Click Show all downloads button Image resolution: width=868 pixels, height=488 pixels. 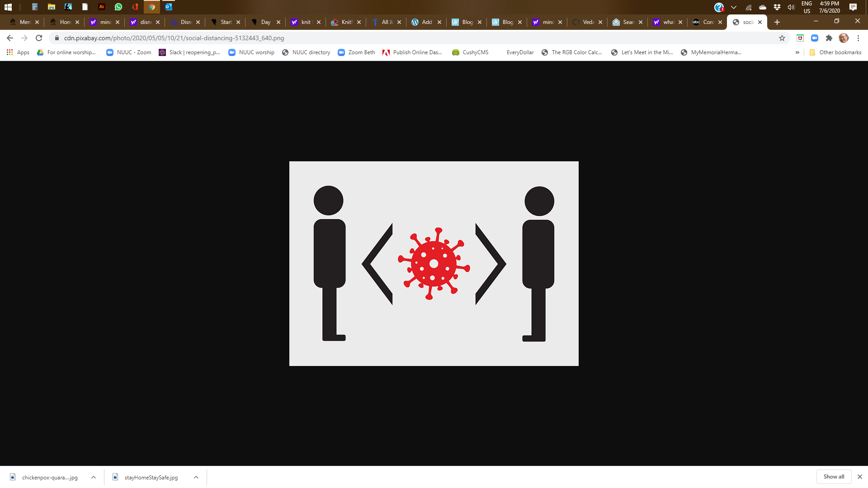pyautogui.click(x=834, y=477)
